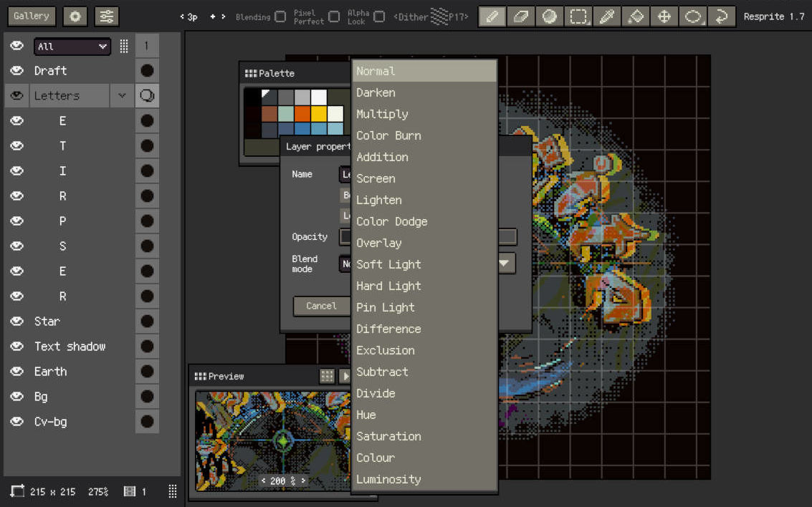
Task: Select the Pencil drawing tool
Action: tap(492, 16)
